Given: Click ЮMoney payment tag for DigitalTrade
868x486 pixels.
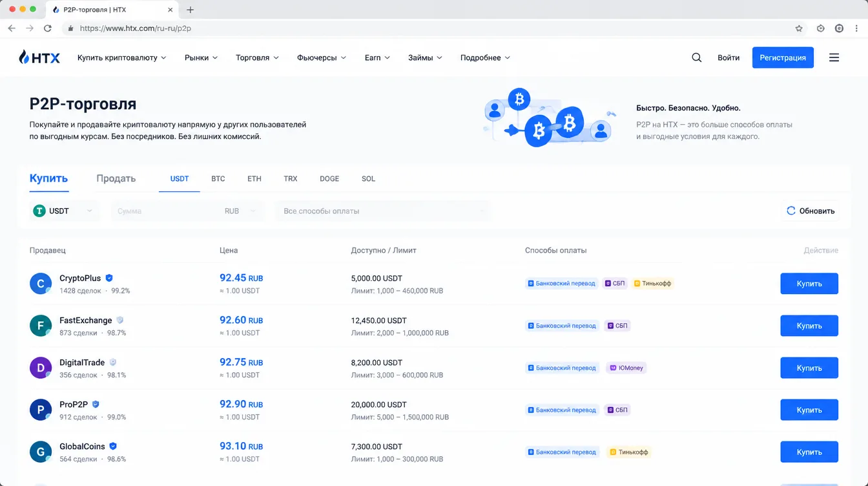Looking at the screenshot, I should [626, 368].
